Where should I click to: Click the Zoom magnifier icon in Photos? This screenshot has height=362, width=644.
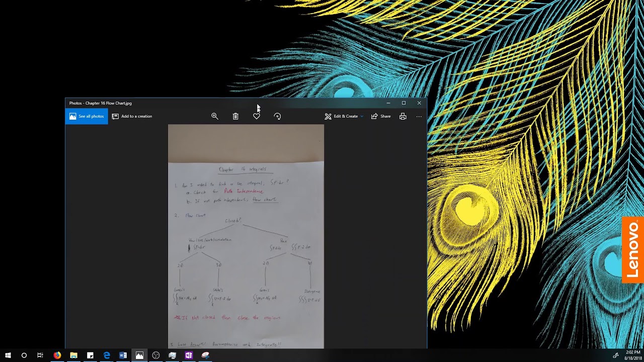[x=215, y=116]
